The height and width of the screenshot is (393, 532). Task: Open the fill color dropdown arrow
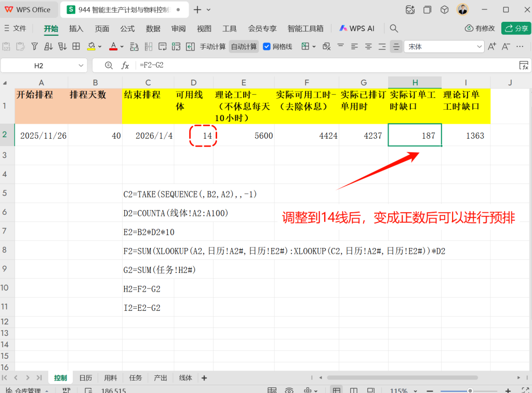[100, 47]
